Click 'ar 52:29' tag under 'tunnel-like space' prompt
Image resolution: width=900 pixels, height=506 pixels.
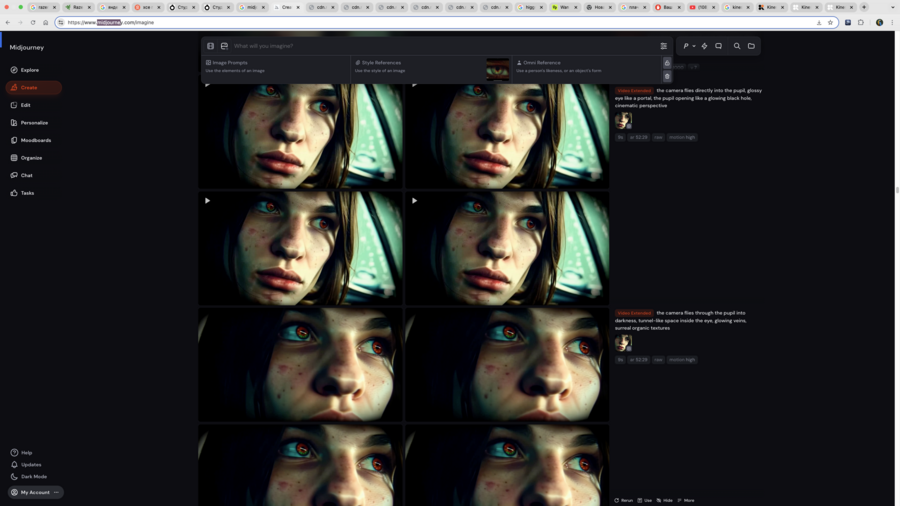click(x=638, y=360)
